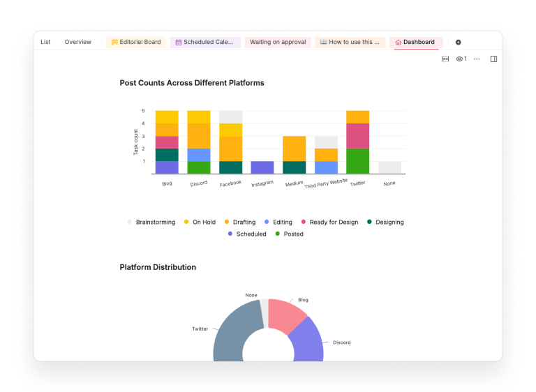Screen dimensions: 536x392
Task: Click the green Posted segment in Twitter bar
Action: [357, 161]
